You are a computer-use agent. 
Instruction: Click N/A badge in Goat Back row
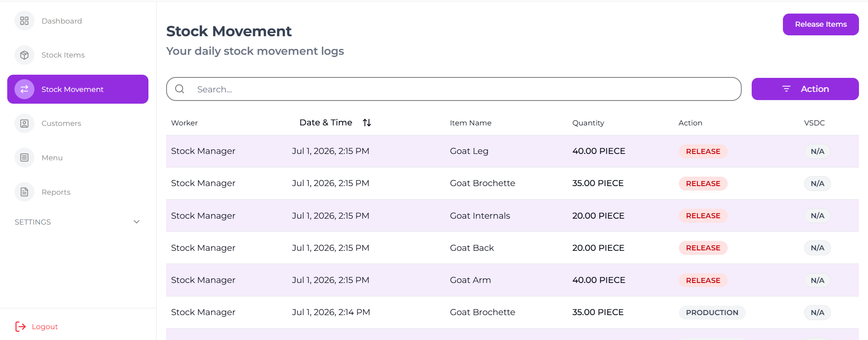[x=817, y=248]
